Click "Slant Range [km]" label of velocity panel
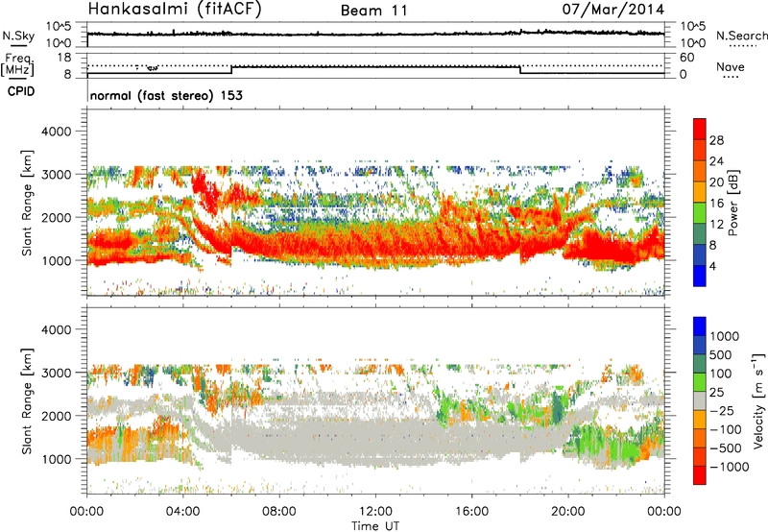 [27, 400]
